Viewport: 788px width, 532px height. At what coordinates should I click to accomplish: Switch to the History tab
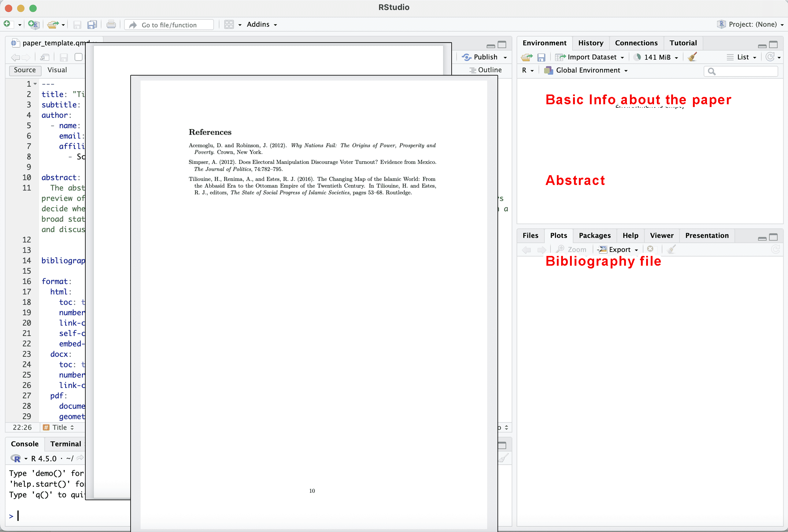(590, 43)
